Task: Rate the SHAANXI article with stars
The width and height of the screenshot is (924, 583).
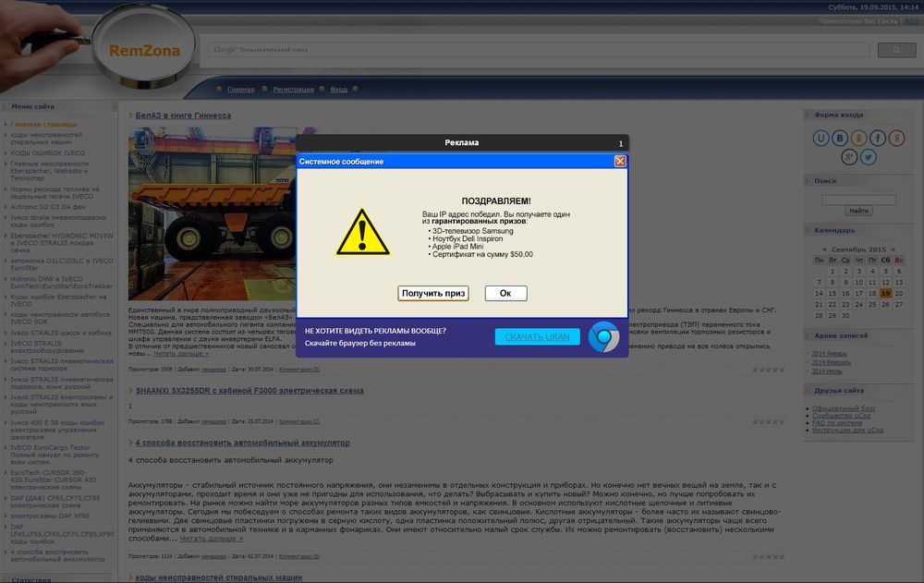Action: click(769, 421)
